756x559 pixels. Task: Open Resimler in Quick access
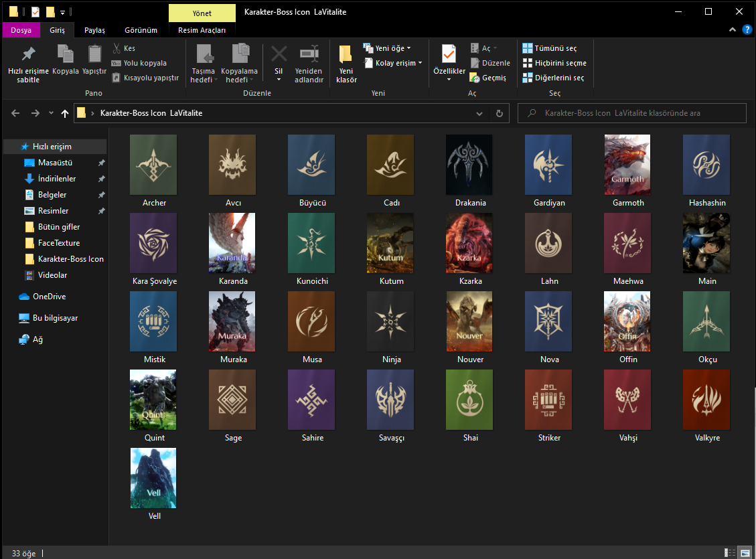pyautogui.click(x=53, y=211)
